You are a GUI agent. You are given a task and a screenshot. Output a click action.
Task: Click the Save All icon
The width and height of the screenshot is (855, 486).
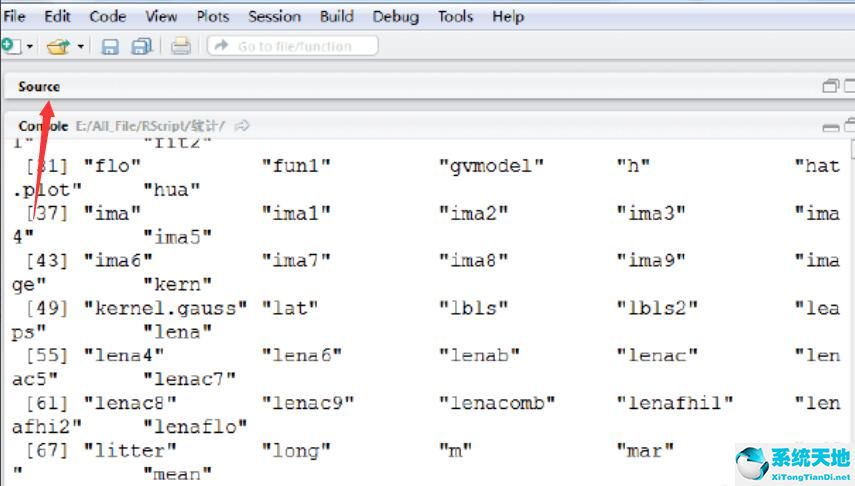(x=141, y=46)
